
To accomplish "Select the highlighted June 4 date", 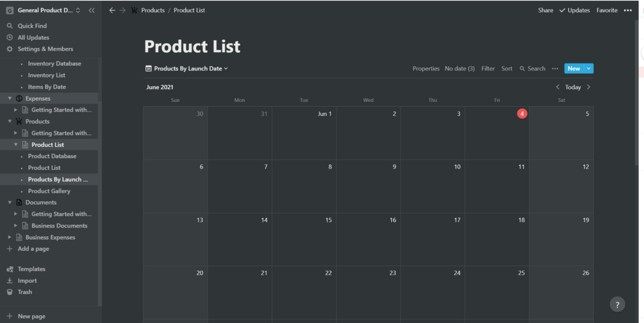I will click(x=522, y=113).
